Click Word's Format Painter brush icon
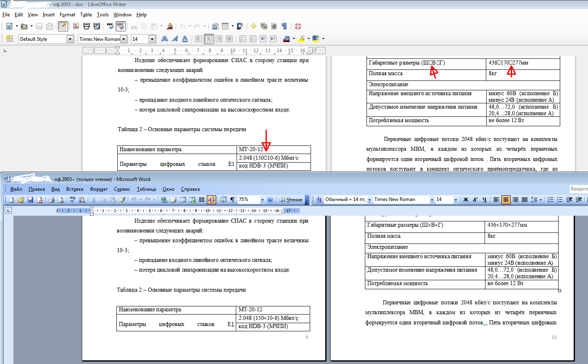 click(122, 200)
